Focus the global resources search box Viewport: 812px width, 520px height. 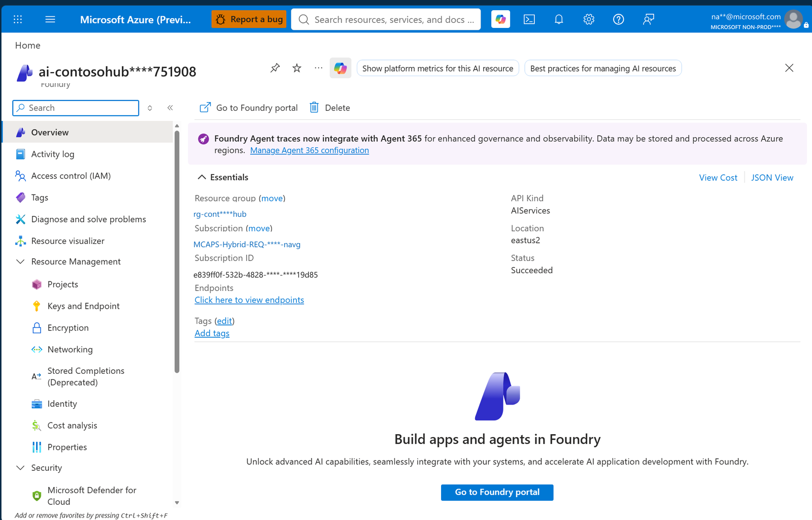[386, 19]
